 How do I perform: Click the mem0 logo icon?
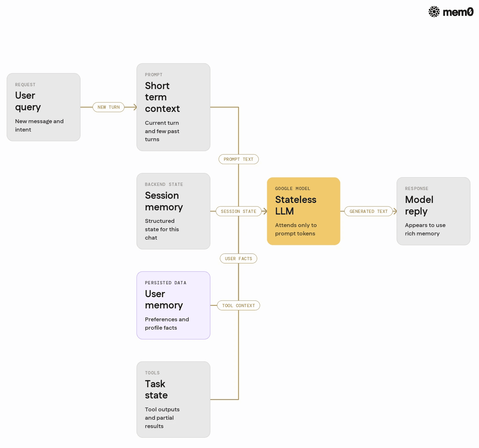[x=434, y=12]
